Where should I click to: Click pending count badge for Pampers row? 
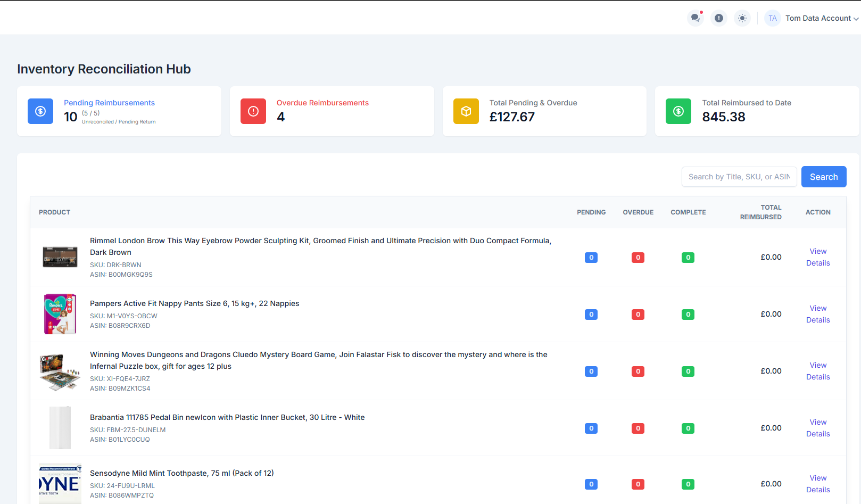[591, 315]
